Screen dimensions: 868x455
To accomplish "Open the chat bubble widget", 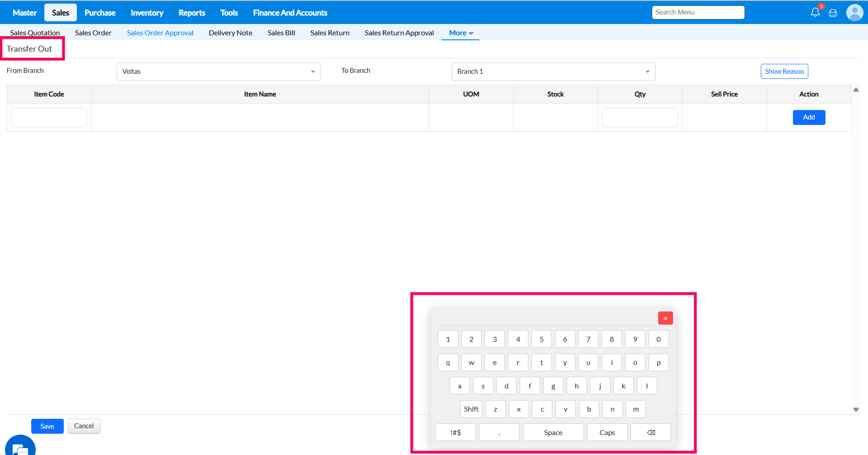I will click(20, 447).
